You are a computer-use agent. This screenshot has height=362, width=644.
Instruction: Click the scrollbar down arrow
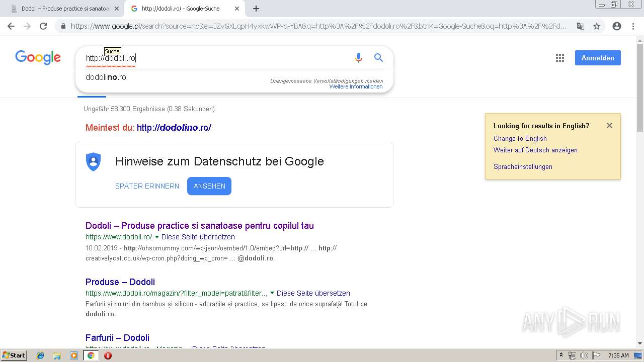point(640,344)
